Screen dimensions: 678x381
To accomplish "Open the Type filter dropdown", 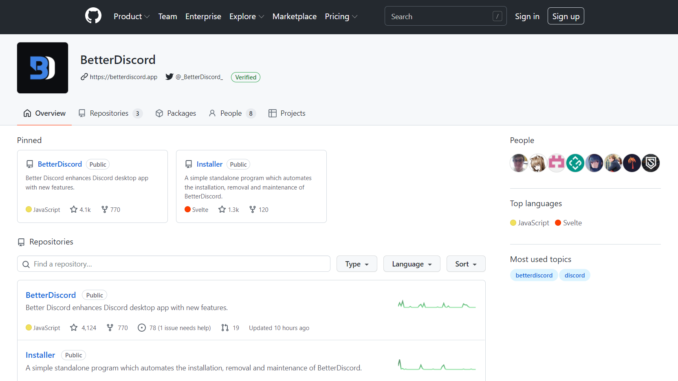I will (x=357, y=264).
